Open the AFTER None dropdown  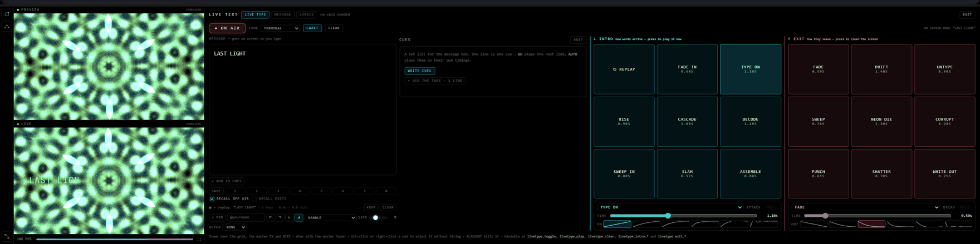coord(235,227)
